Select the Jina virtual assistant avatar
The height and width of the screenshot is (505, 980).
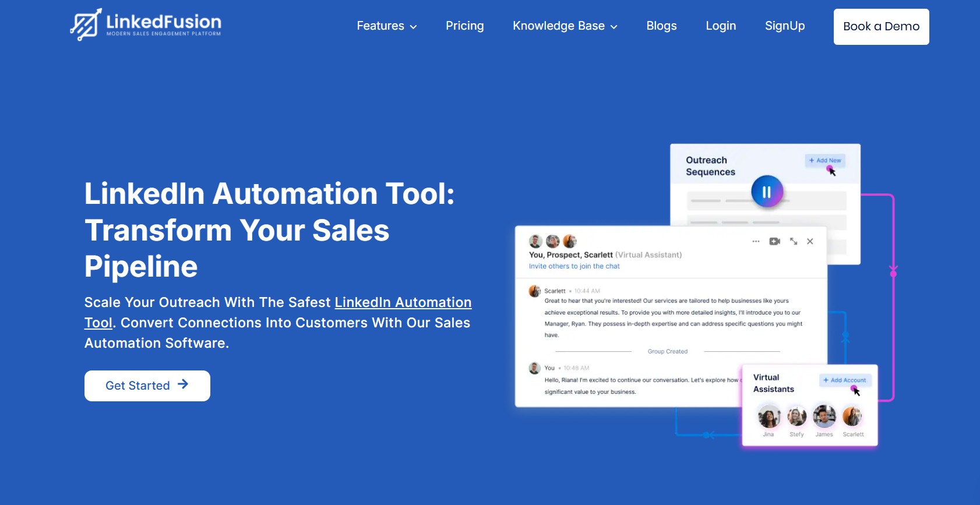(x=769, y=416)
